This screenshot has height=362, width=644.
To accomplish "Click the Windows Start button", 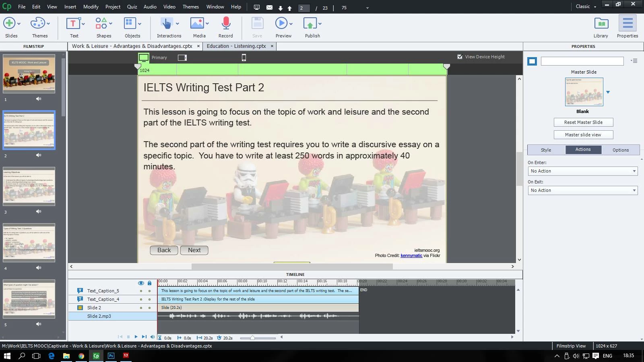I will pyautogui.click(x=7, y=356).
